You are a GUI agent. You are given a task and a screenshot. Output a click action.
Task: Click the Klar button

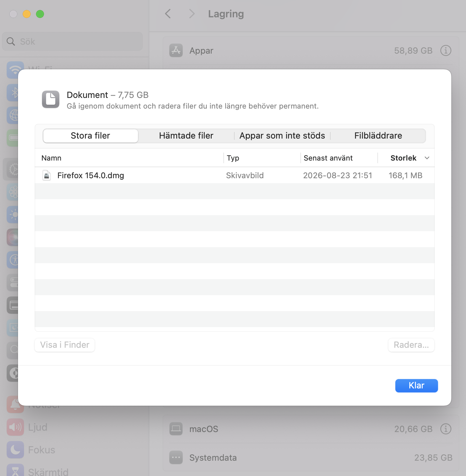[416, 385]
